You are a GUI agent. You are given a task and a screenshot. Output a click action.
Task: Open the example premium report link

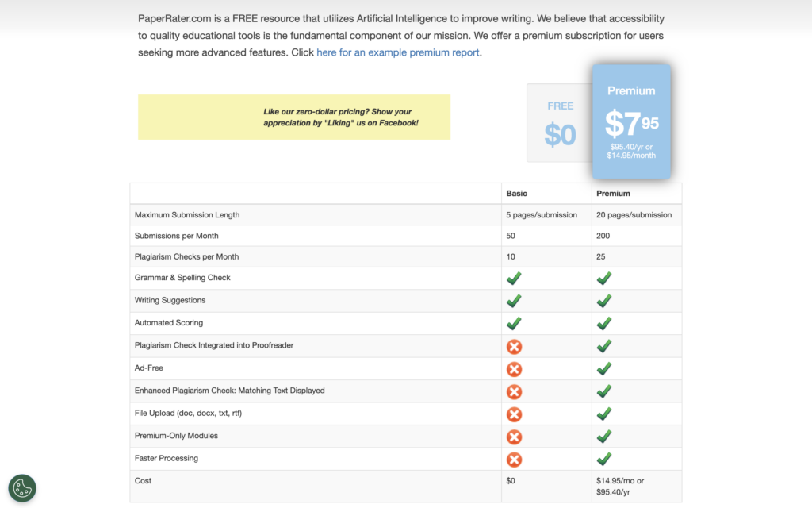[397, 52]
